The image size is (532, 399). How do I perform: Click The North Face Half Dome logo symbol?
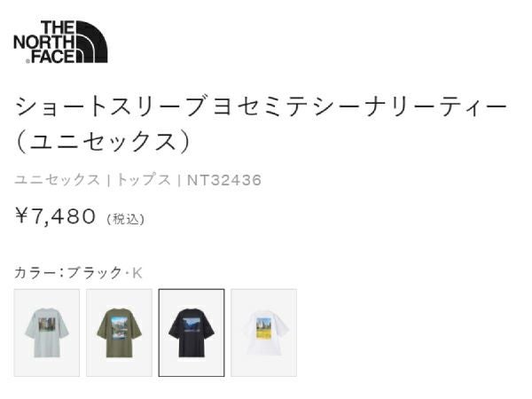91,42
